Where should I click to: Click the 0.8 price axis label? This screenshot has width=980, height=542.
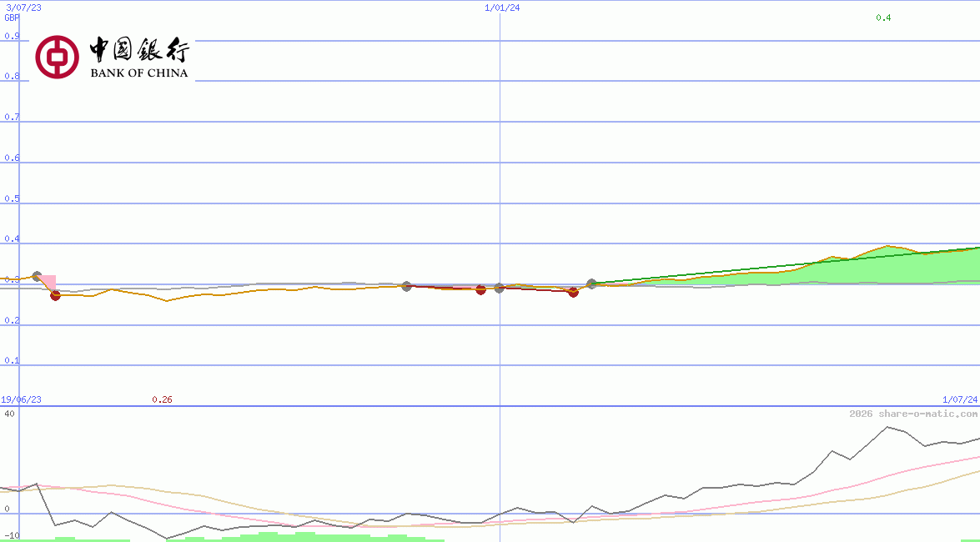(12, 76)
